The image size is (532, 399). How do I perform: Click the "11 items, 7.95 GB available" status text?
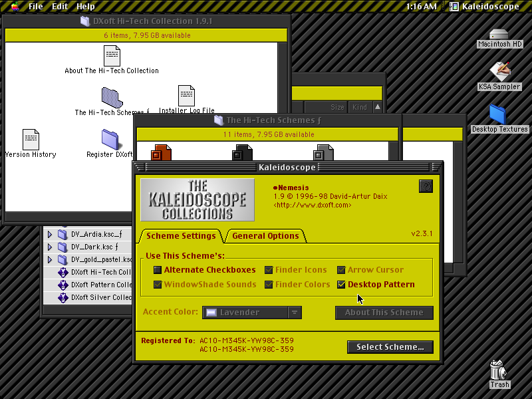[x=269, y=134]
